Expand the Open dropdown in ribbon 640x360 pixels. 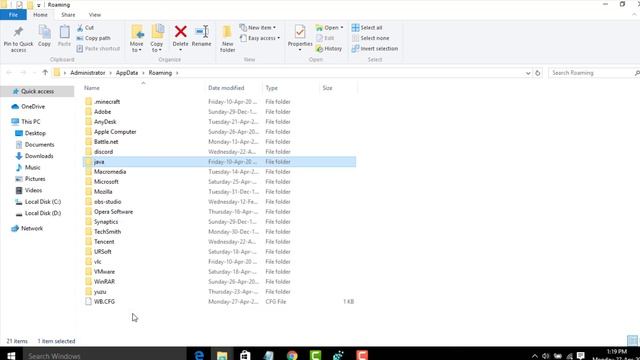point(329,28)
